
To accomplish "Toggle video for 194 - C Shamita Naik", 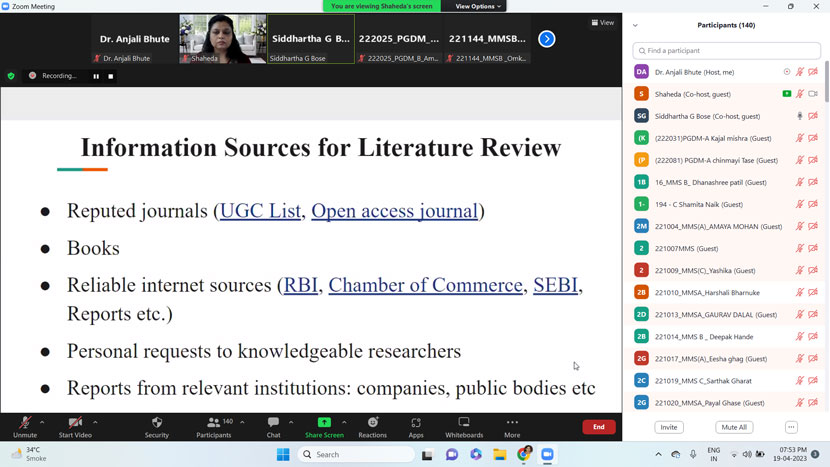I will (x=813, y=204).
